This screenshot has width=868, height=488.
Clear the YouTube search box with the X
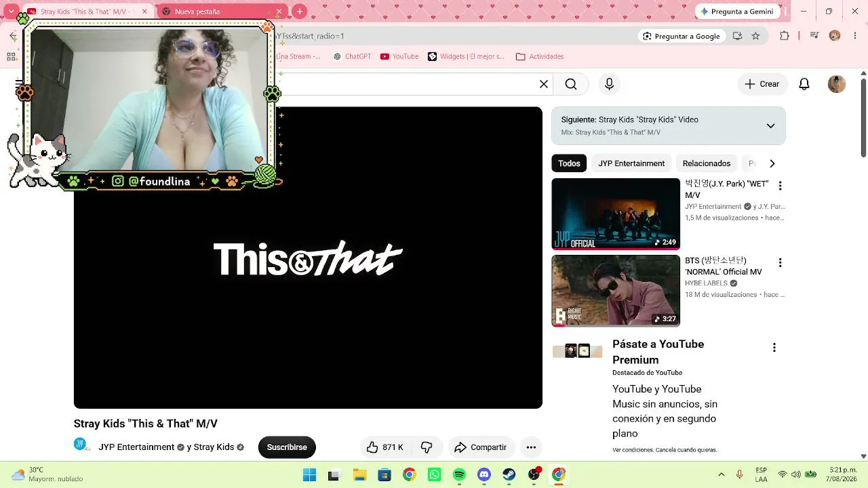coord(544,84)
